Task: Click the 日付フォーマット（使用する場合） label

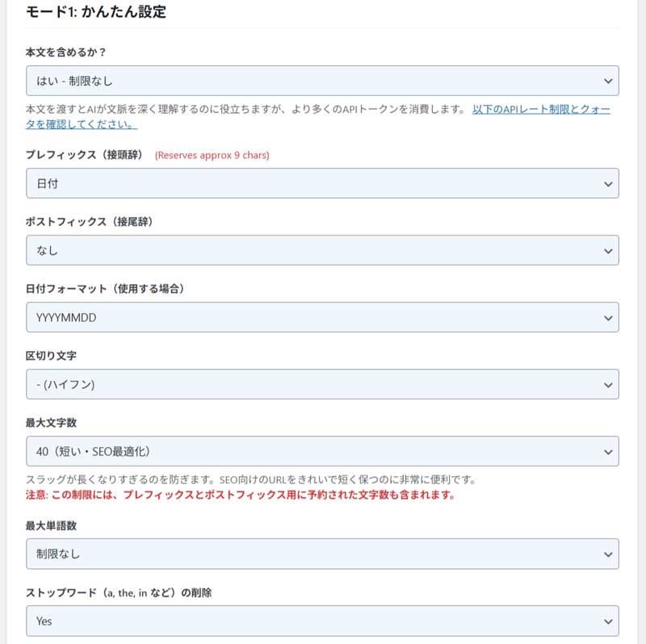Action: click(x=107, y=289)
